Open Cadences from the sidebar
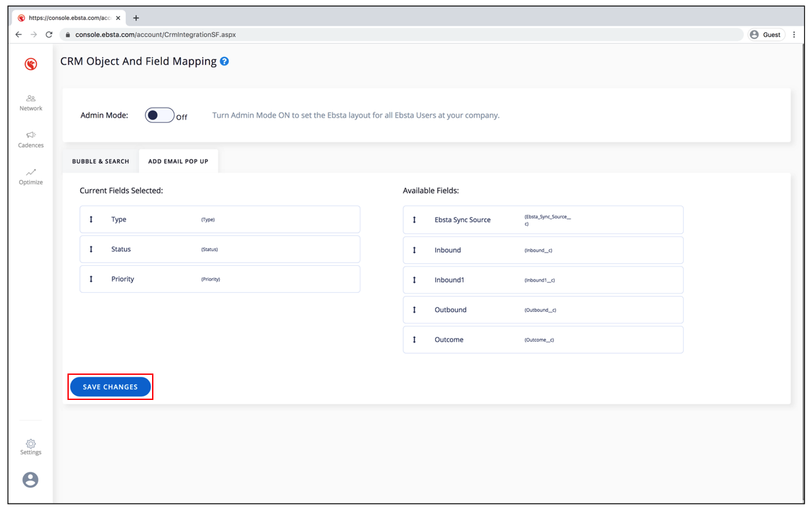The height and width of the screenshot is (513, 812). click(30, 139)
